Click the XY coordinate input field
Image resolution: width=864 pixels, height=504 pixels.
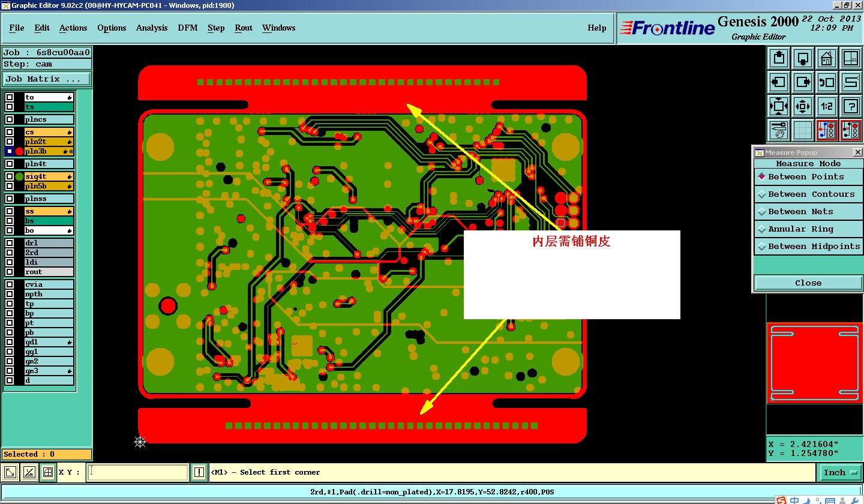coord(138,473)
